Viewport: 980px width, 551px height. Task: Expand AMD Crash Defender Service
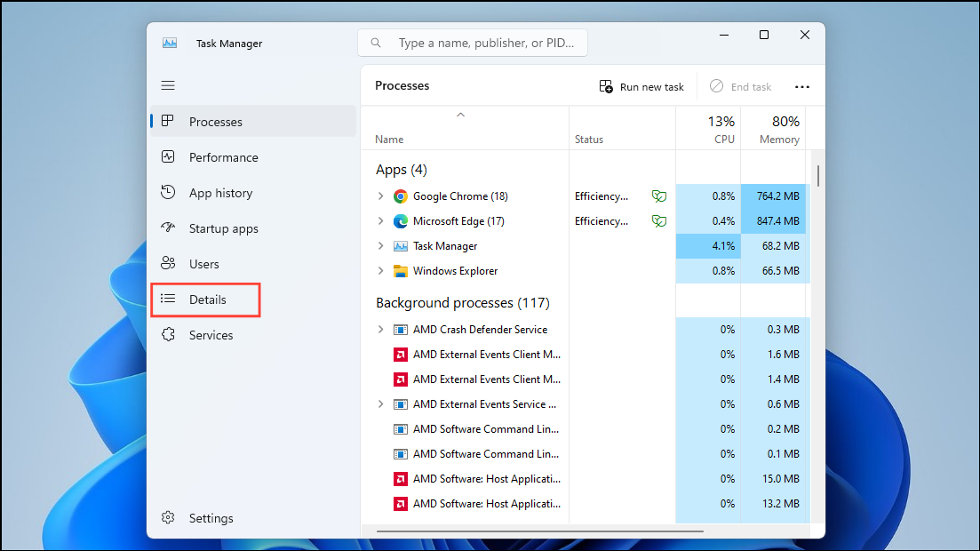(381, 329)
